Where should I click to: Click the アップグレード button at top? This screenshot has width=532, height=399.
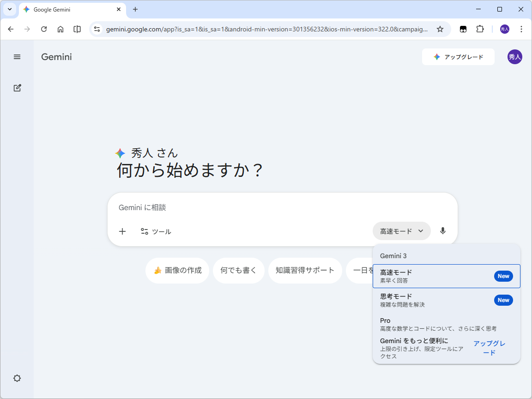[x=458, y=57]
